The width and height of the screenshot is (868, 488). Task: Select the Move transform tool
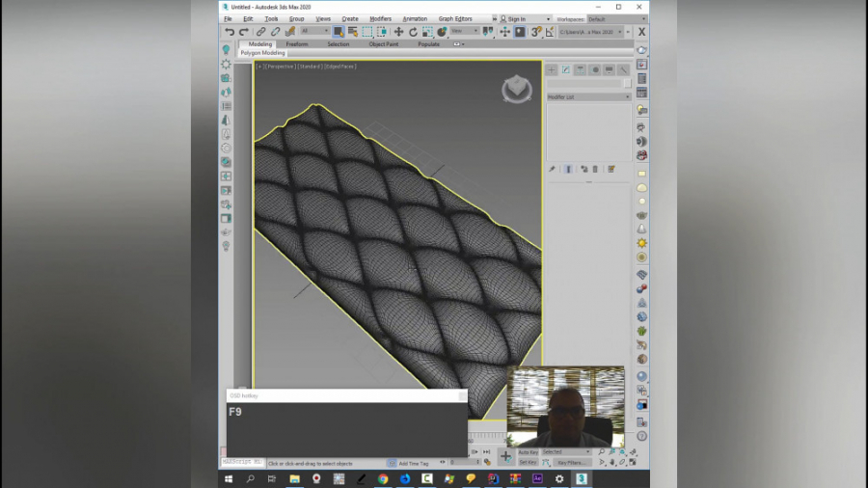point(398,32)
